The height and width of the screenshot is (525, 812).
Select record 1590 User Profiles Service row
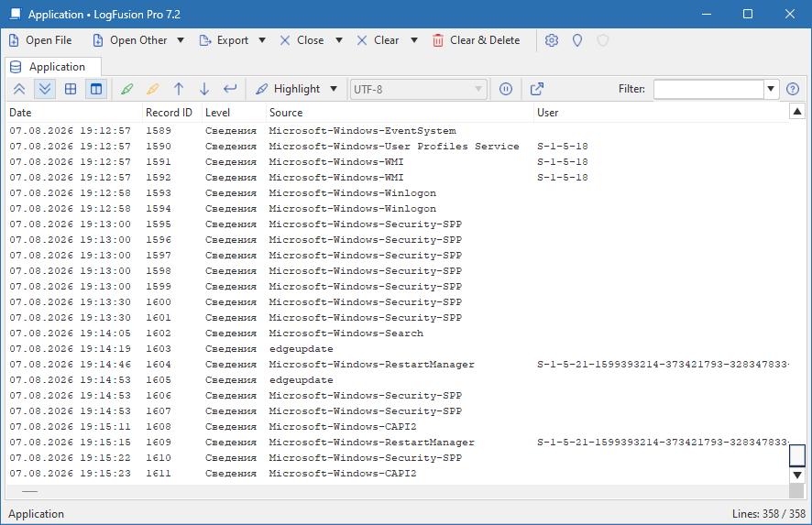tap(397, 147)
